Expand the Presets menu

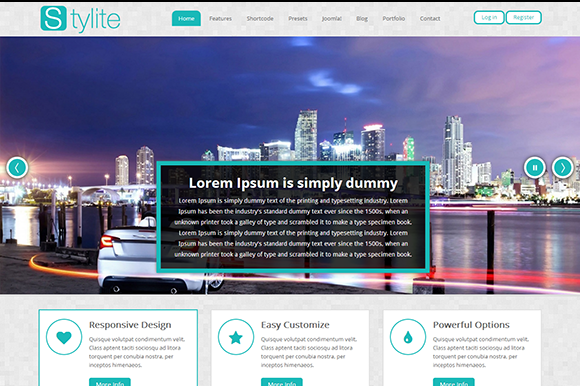298,18
